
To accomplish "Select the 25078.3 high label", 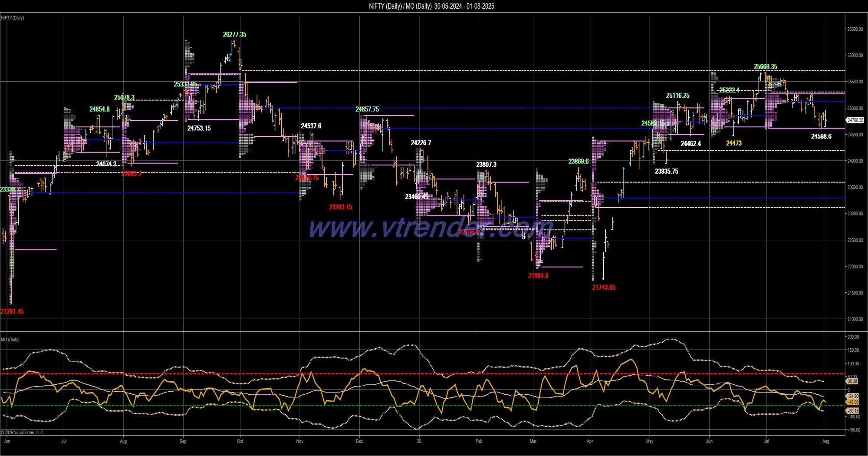I will 124,98.
